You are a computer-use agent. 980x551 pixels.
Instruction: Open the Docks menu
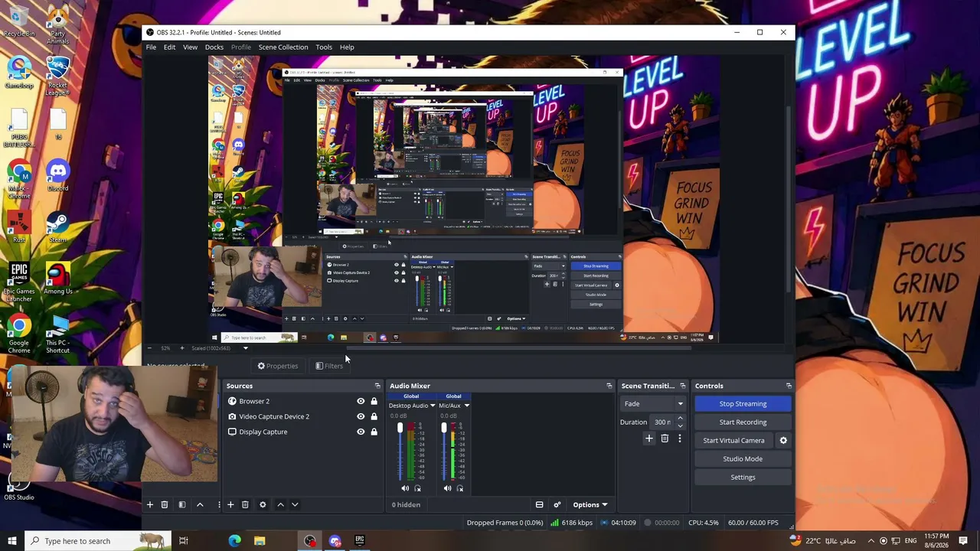pos(214,47)
